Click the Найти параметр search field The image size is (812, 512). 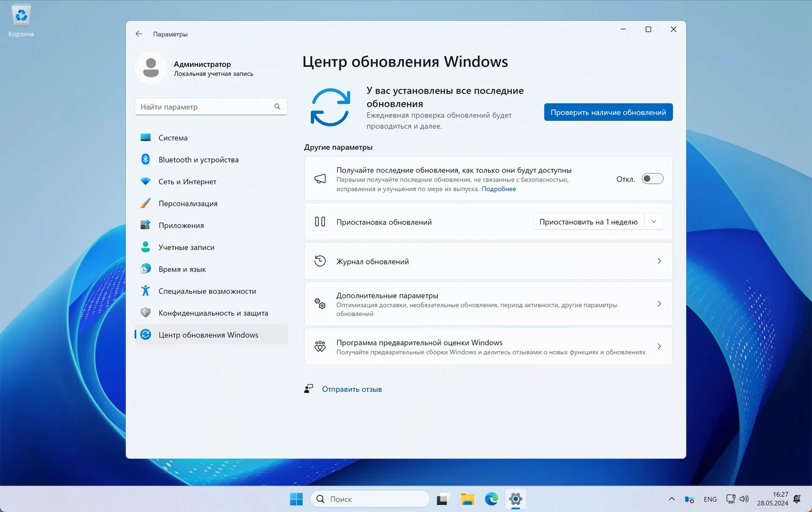211,107
